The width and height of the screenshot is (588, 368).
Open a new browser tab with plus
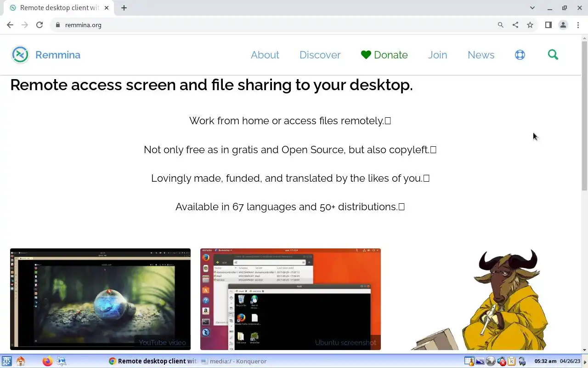click(124, 8)
